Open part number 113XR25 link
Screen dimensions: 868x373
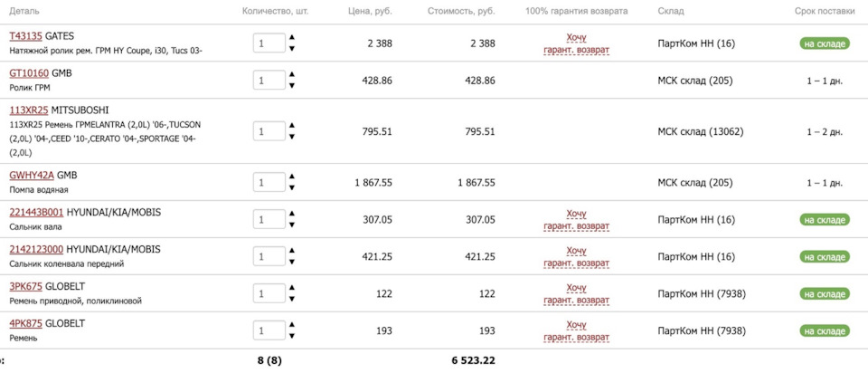[x=28, y=110]
